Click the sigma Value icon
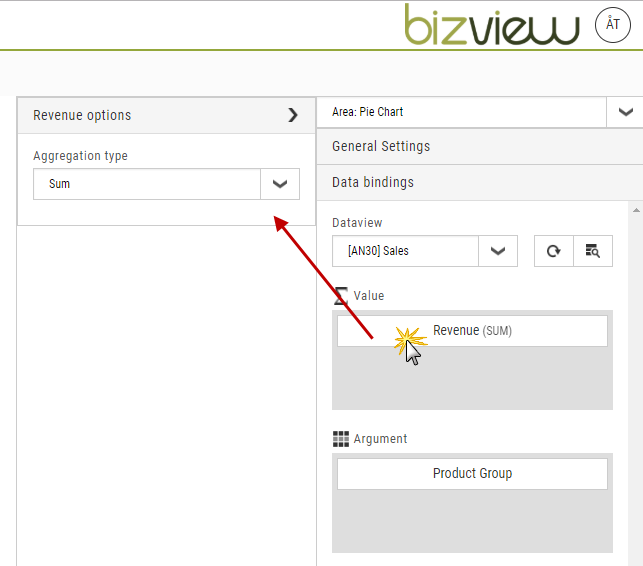 point(341,296)
